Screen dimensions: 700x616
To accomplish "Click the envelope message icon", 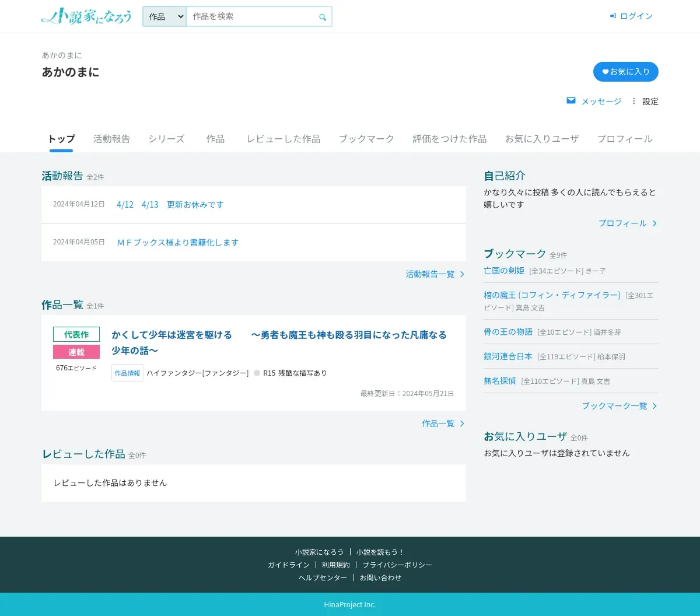I will 571,100.
